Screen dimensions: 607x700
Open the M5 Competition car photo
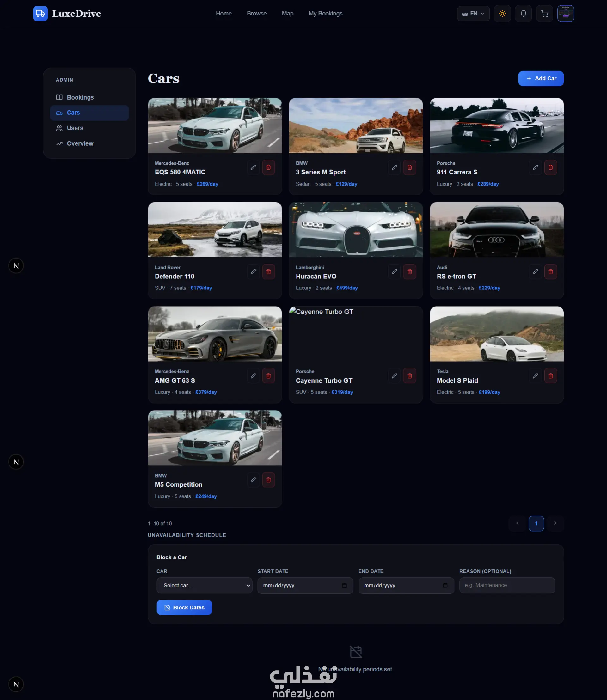tap(215, 438)
